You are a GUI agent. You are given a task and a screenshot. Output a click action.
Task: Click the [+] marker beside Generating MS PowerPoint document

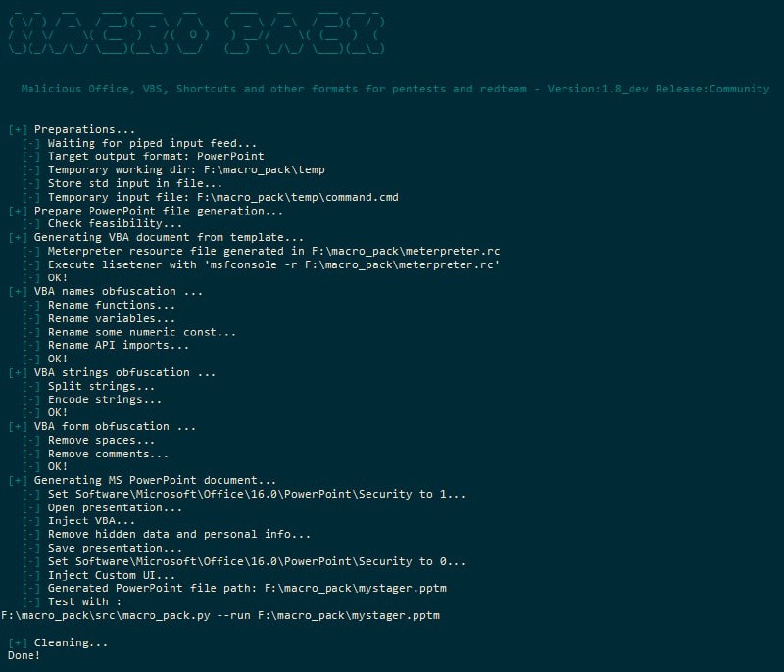pyautogui.click(x=18, y=480)
